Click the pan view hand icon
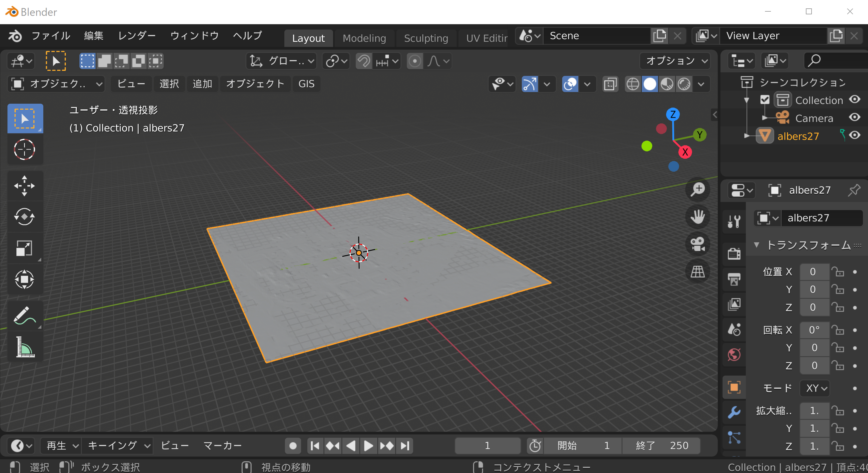This screenshot has width=868, height=473. [x=697, y=216]
